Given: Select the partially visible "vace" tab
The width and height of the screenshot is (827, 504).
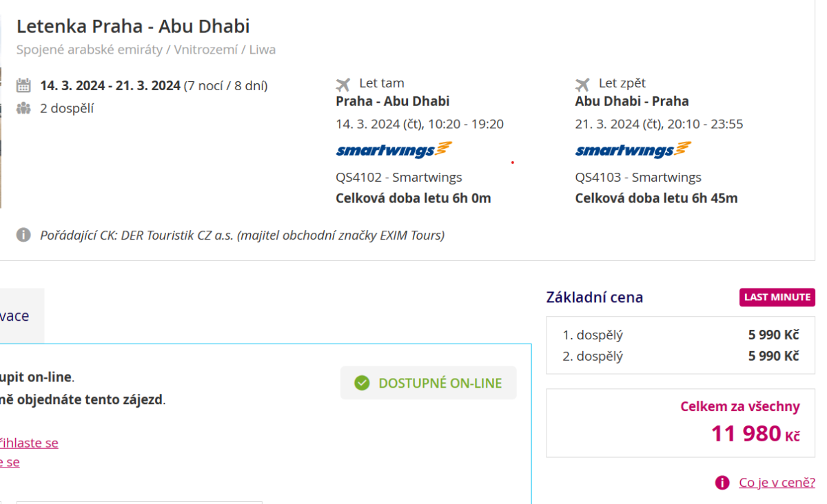Looking at the screenshot, I should (x=17, y=316).
